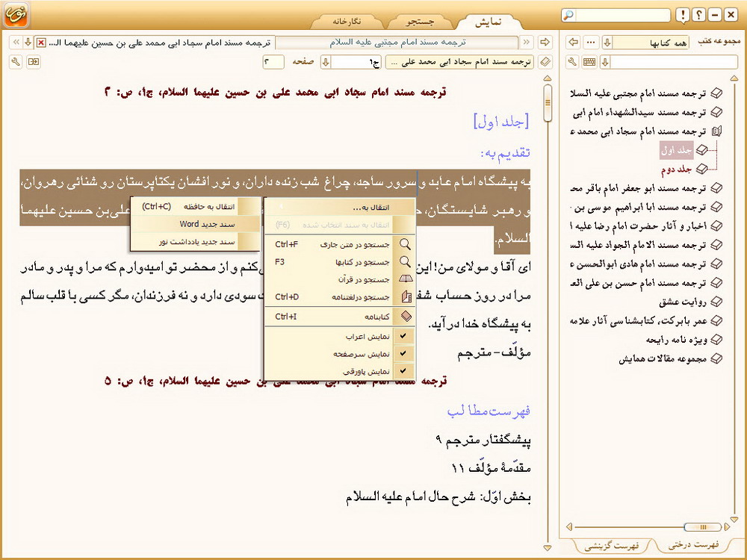
Task: Open the book filter field dropdown arrow
Action: [x=606, y=62]
